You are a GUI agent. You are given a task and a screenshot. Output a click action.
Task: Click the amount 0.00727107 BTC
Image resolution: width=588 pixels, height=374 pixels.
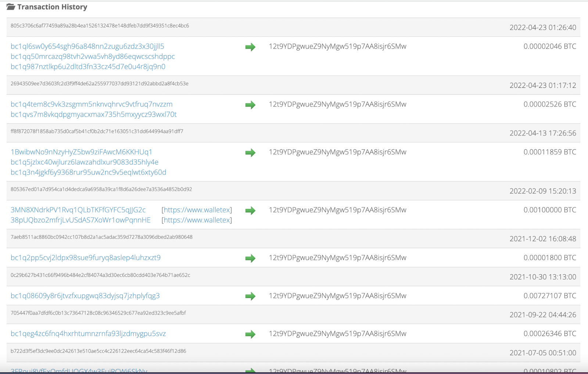[550, 296]
